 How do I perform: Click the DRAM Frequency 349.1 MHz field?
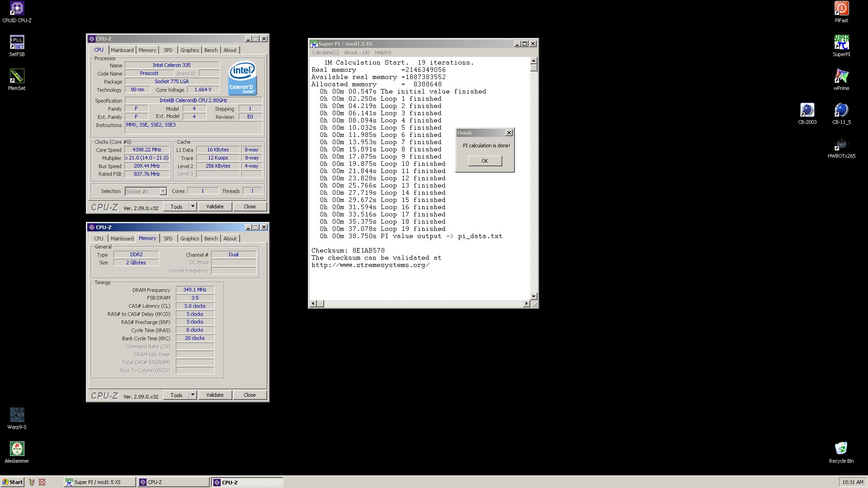click(x=195, y=290)
